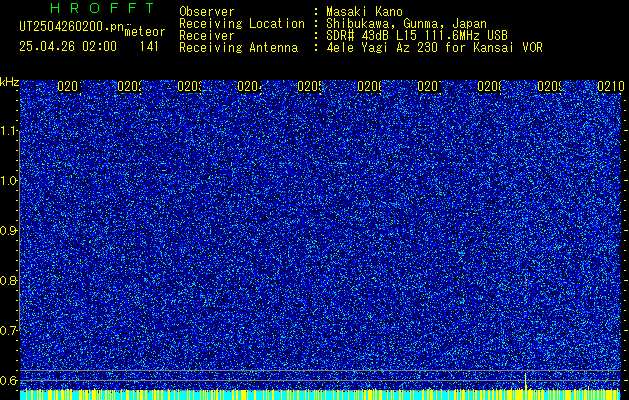The height and width of the screenshot is (400, 629).
Task: Click the 0202 time marker
Action: tap(129, 86)
